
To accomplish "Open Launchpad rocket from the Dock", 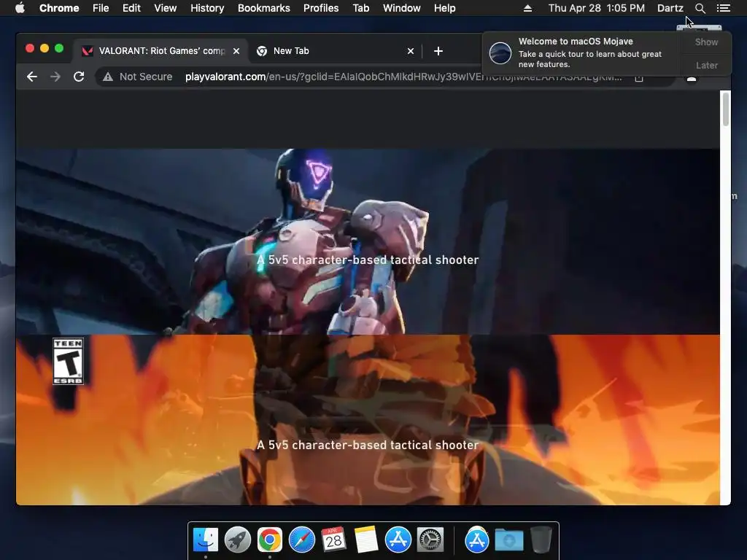I will (237, 540).
